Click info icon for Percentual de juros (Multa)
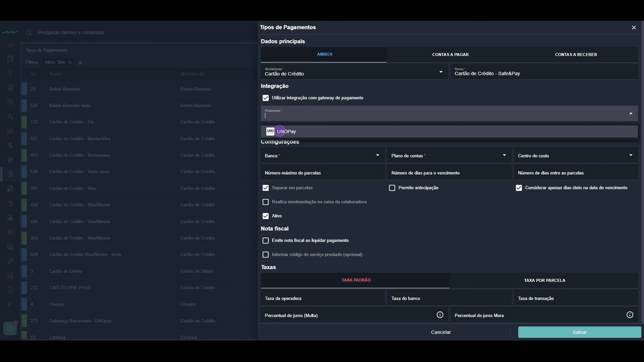Screen dimensions: 644x362 tap(440, 315)
